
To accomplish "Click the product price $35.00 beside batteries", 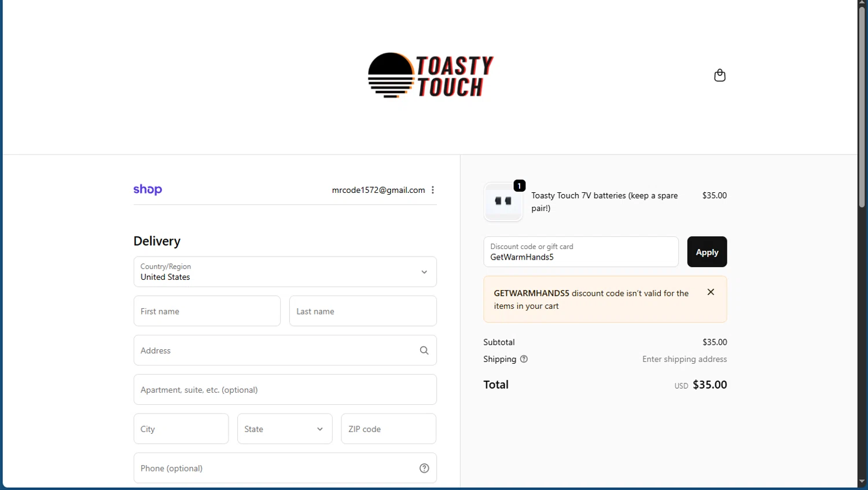I will tap(714, 195).
